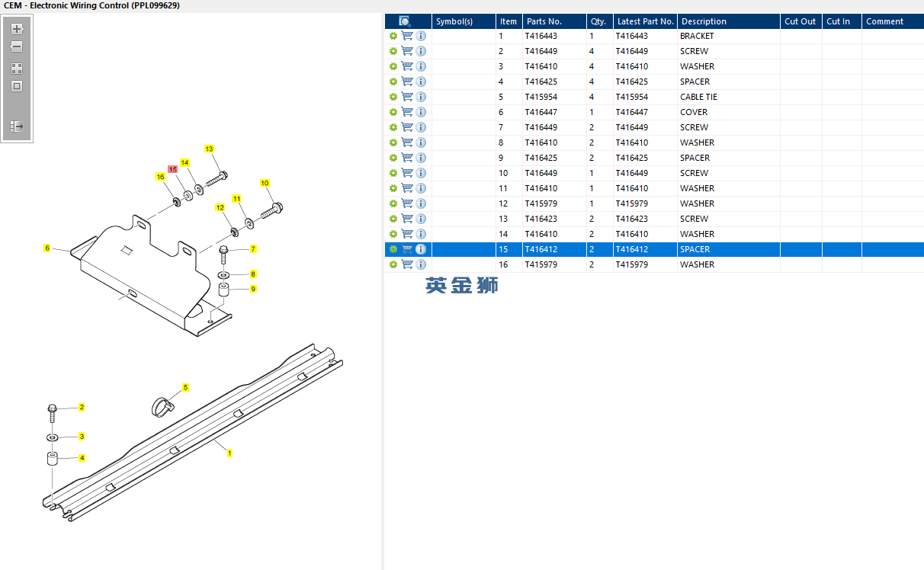
Task: Click part number T416447 in row 6
Action: tap(541, 112)
